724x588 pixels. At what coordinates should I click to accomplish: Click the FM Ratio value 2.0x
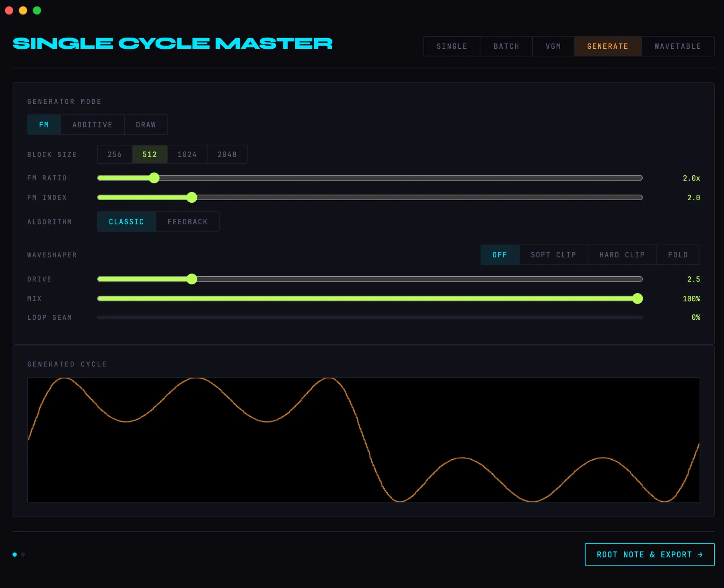(x=691, y=178)
